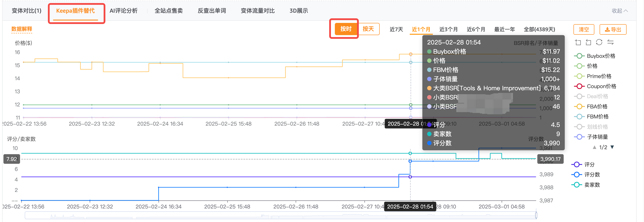Switch to 按天 daily view
Image resolution: width=644 pixels, height=222 pixels.
click(x=368, y=29)
